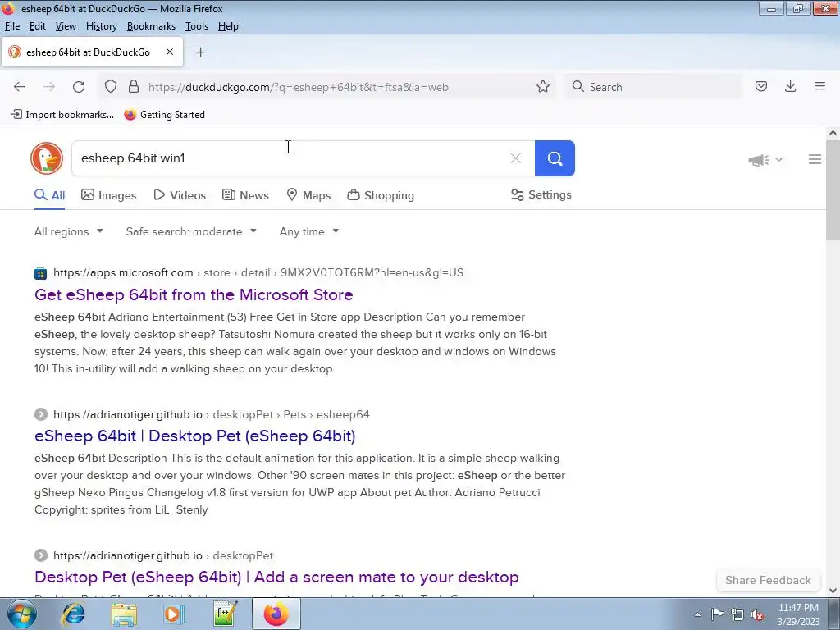Click the muted volume tray icon
This screenshot has height=630, width=840.
coord(757,614)
